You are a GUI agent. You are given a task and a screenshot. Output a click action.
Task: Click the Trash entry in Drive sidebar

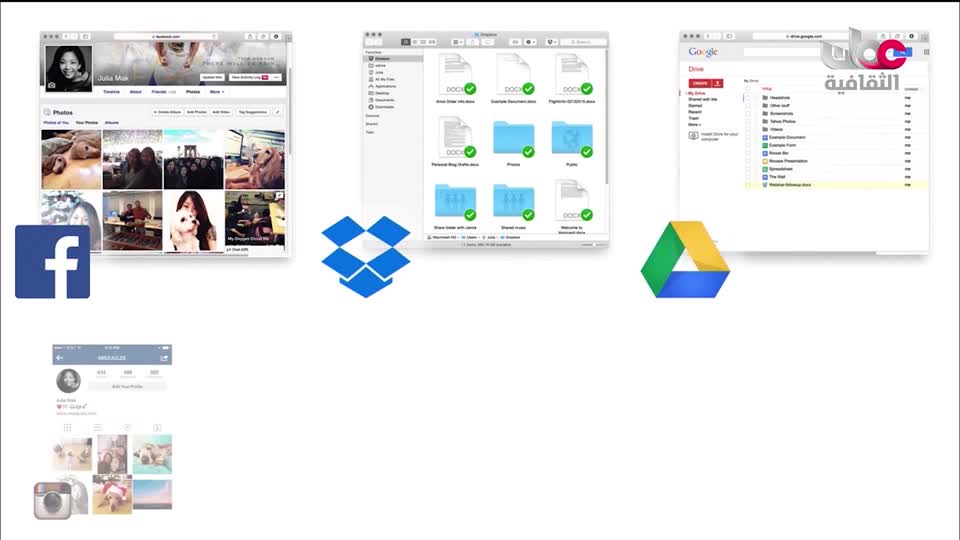[x=693, y=118]
